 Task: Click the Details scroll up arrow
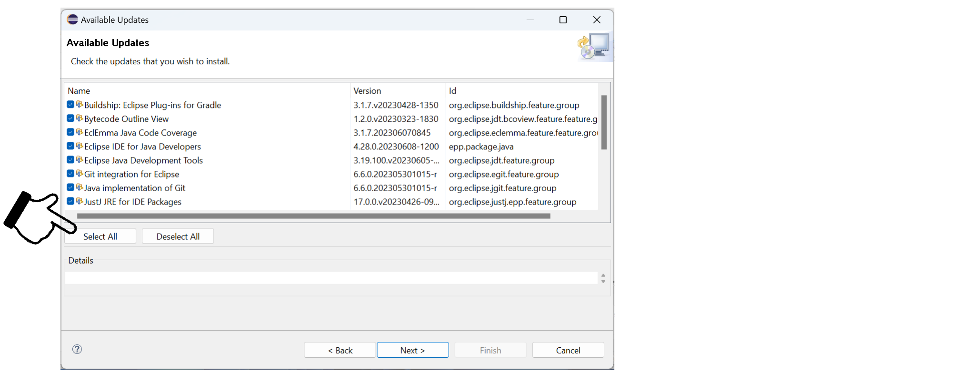pyautogui.click(x=603, y=275)
